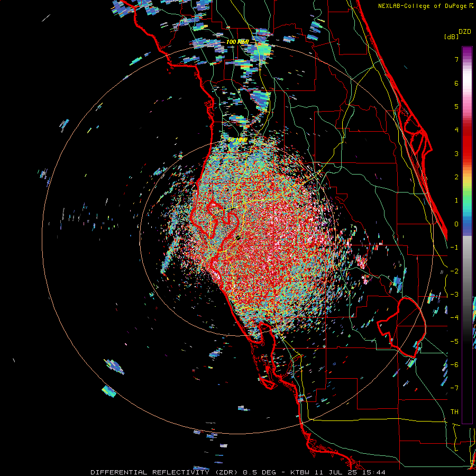Screen dimensions: 476x476
Task: Click the (ZDR) abbreviation in caption
Action: (225, 472)
